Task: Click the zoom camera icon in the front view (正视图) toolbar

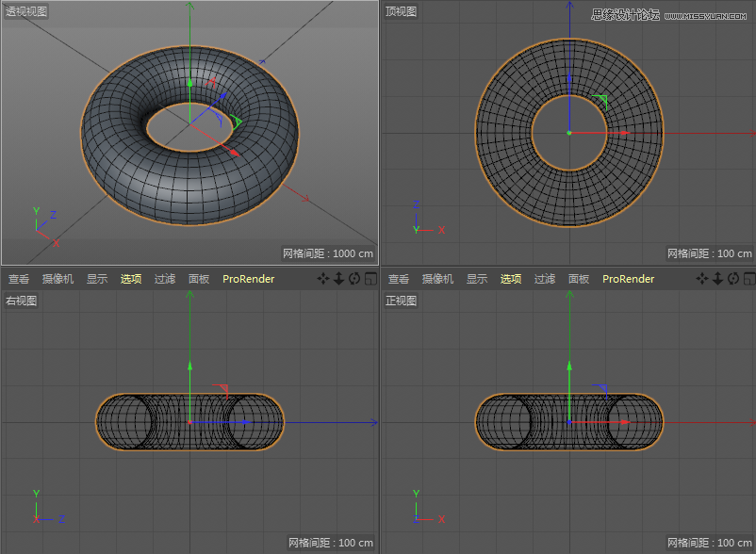Action: pos(717,279)
